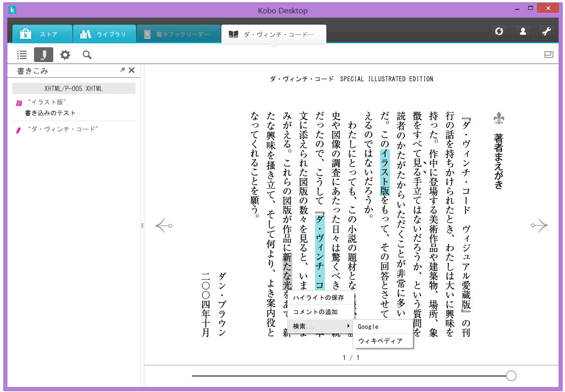Open the in-book search magnifier
The image size is (565, 392).
coord(87,55)
